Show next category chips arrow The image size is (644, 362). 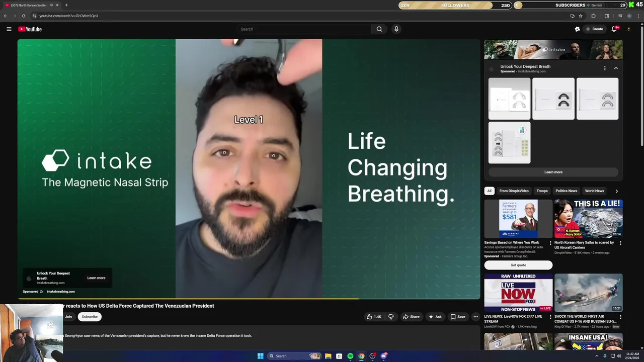(616, 191)
